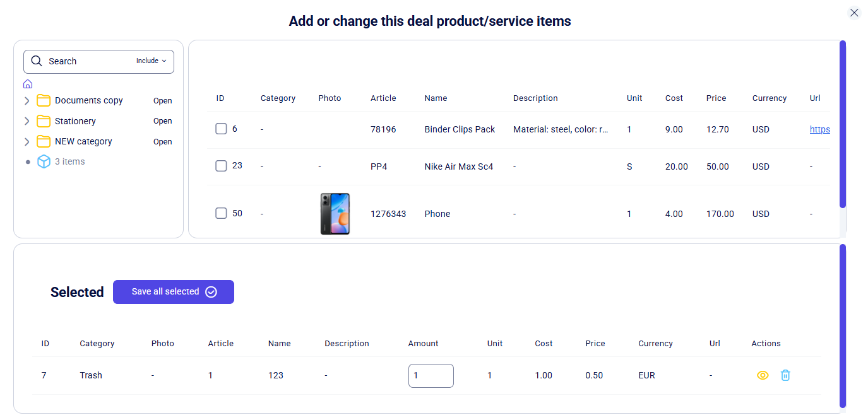
Task: Click the cube icon beside 3 items
Action: (x=44, y=162)
